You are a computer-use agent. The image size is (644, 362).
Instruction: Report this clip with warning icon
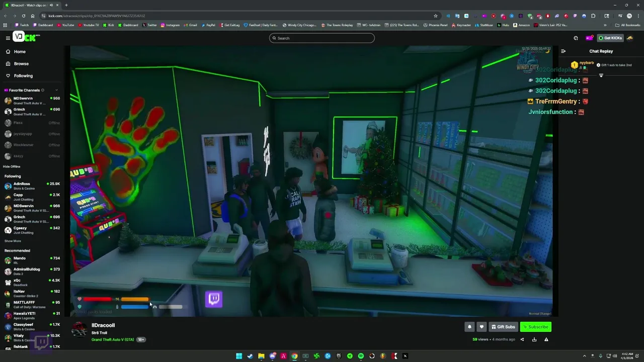pyautogui.click(x=546, y=339)
